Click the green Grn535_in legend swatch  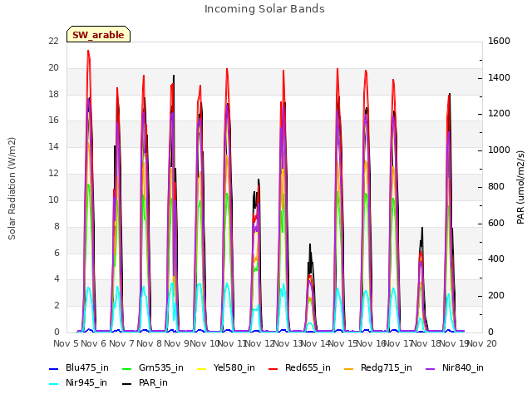pyautogui.click(x=127, y=369)
